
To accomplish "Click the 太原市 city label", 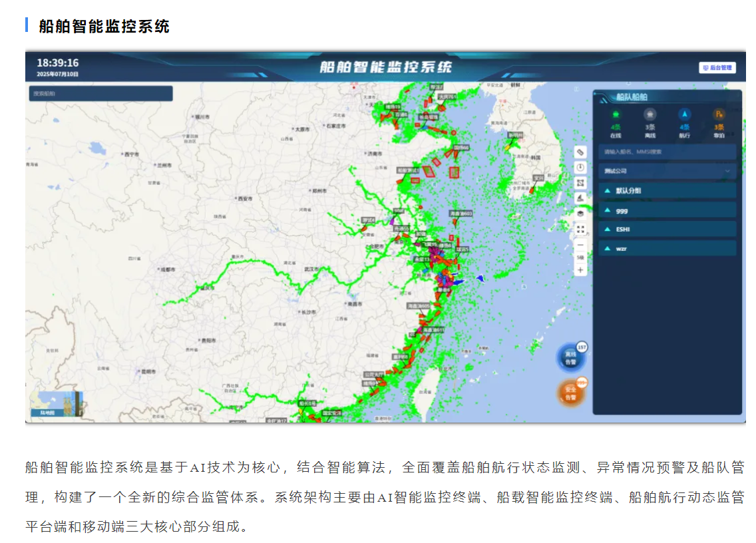I will coord(302,129).
